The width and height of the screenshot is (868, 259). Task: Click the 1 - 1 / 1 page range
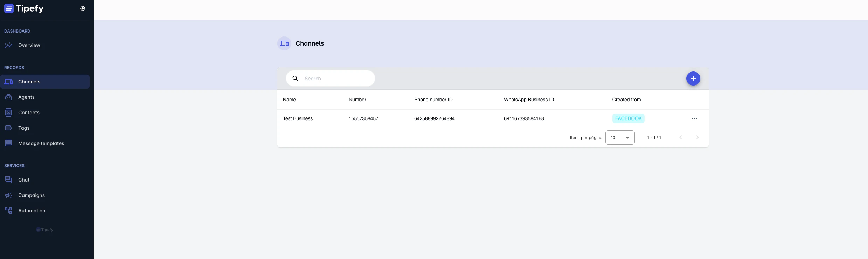(x=654, y=137)
